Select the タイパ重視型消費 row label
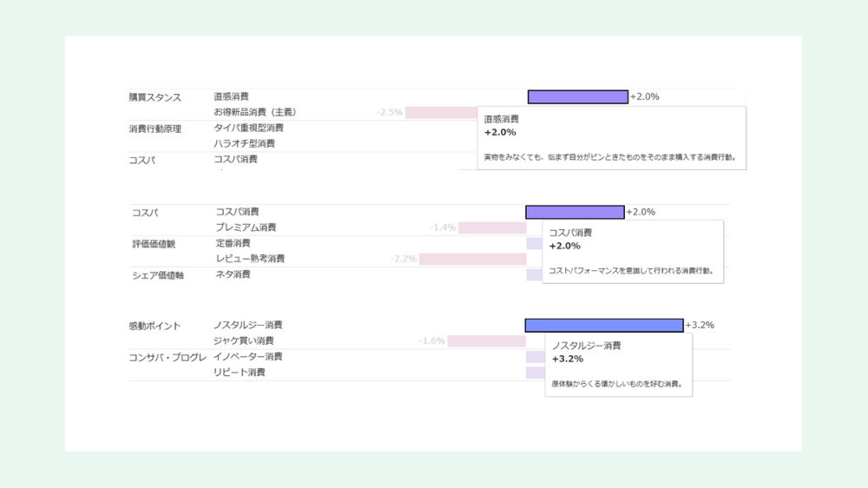This screenshot has height=488, width=868. coord(248,128)
